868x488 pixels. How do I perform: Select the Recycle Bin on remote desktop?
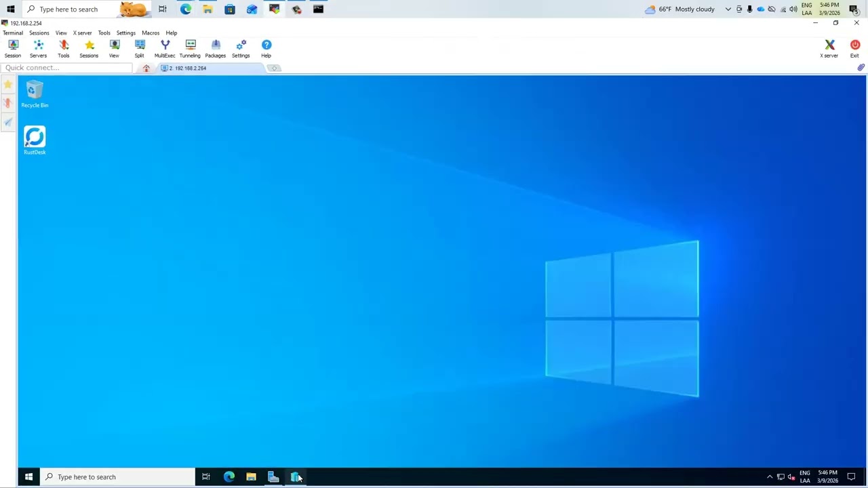pyautogui.click(x=35, y=94)
